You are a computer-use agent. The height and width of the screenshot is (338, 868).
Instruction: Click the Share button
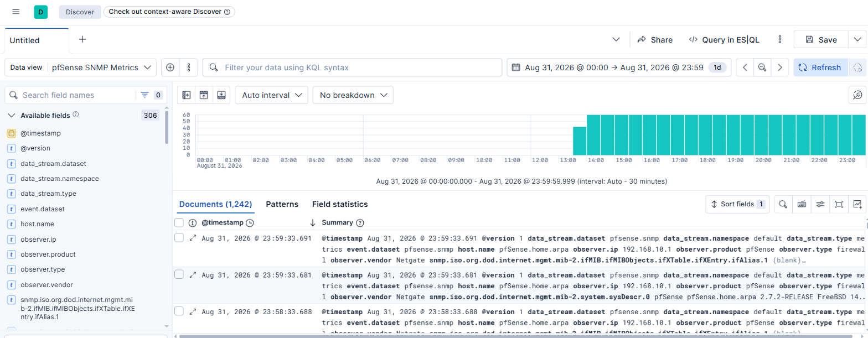click(655, 40)
